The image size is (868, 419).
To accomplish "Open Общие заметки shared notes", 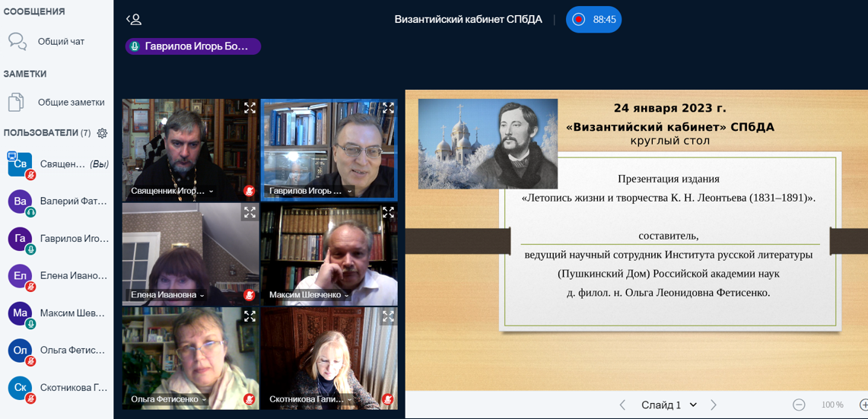I will tap(56, 103).
